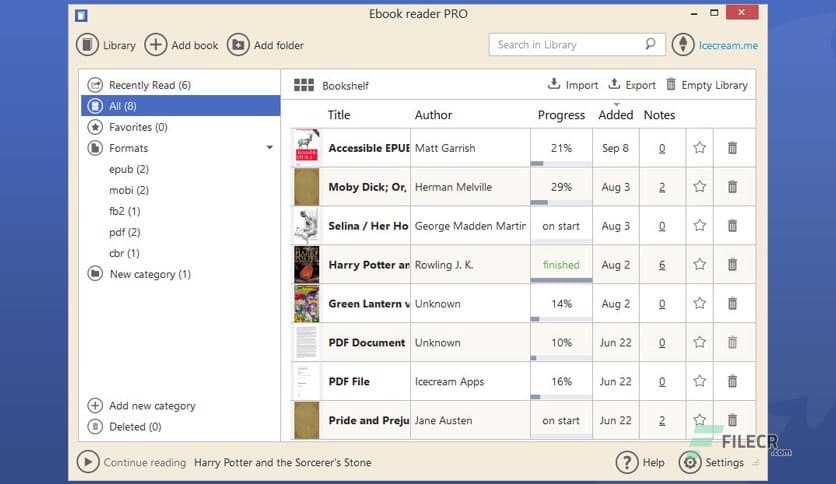Open the Library view icon
Image resolution: width=836 pixels, height=484 pixels.
click(x=87, y=45)
